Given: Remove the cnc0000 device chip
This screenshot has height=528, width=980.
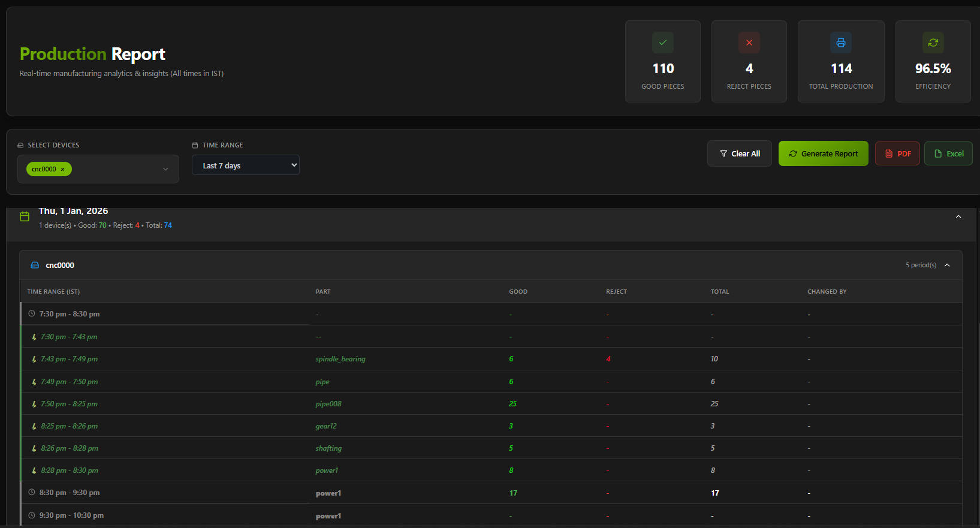Looking at the screenshot, I should coord(62,170).
